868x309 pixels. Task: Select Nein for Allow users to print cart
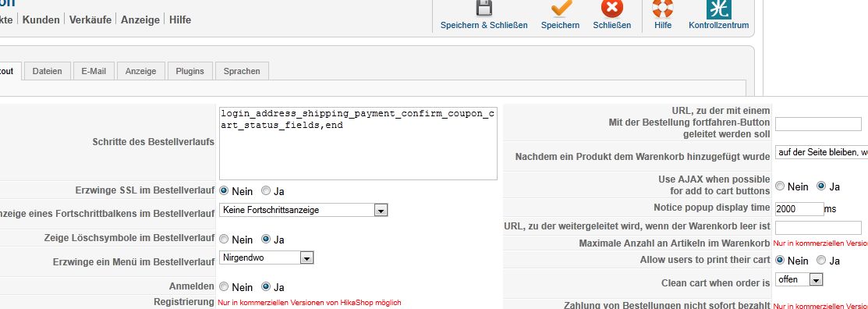(x=780, y=261)
